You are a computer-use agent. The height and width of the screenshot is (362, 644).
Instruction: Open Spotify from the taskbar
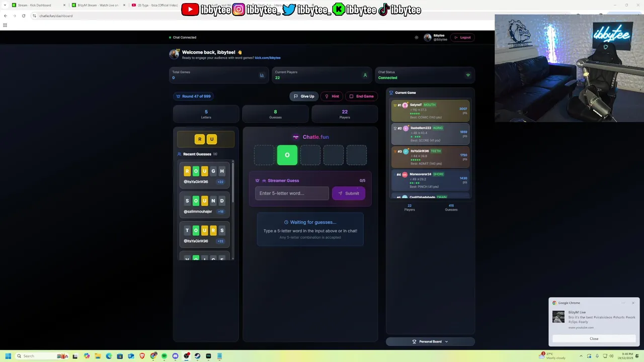(164, 356)
